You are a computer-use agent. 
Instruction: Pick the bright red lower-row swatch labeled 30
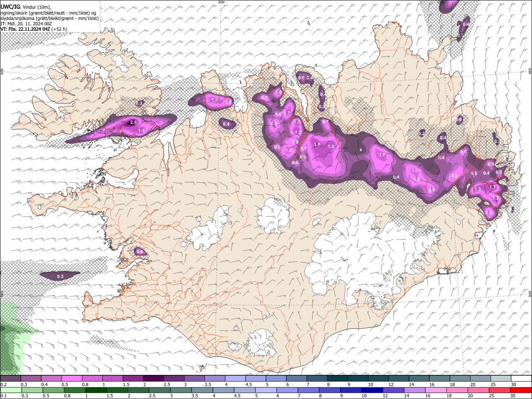coord(521,390)
